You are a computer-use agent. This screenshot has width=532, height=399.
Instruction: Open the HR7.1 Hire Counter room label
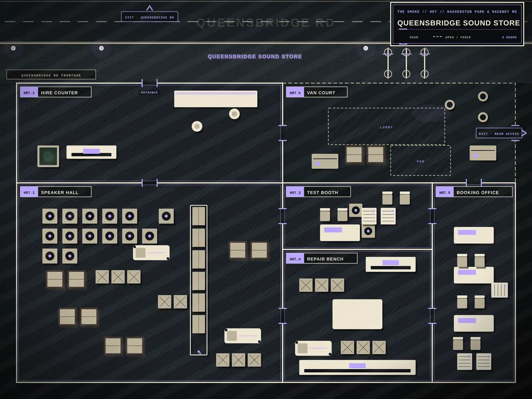(55, 92)
